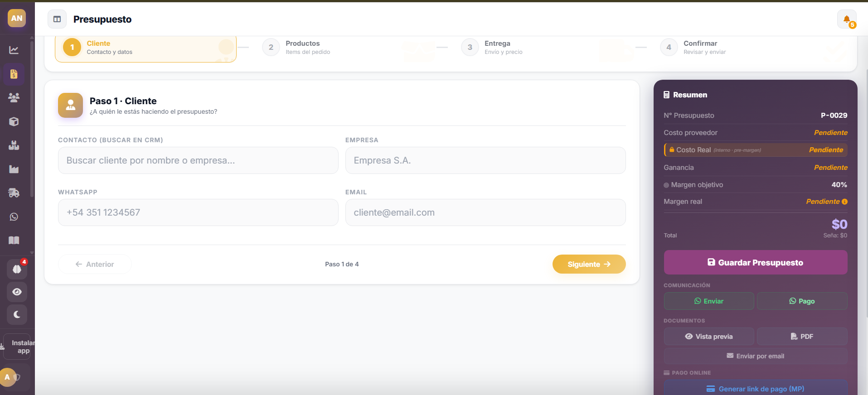
Task: Click Ganancia Pendiente value
Action: coord(830,167)
